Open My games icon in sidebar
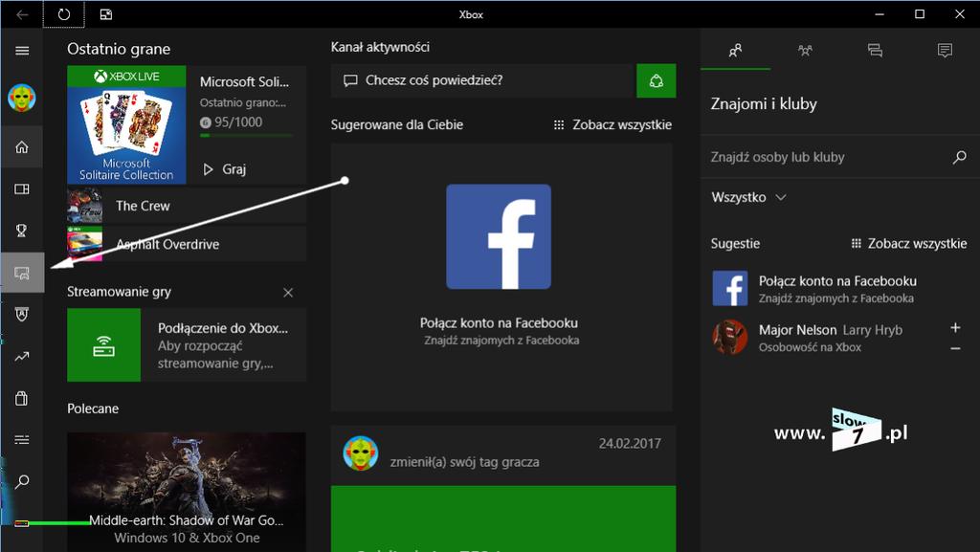This screenshot has height=552, width=980. pyautogui.click(x=22, y=189)
